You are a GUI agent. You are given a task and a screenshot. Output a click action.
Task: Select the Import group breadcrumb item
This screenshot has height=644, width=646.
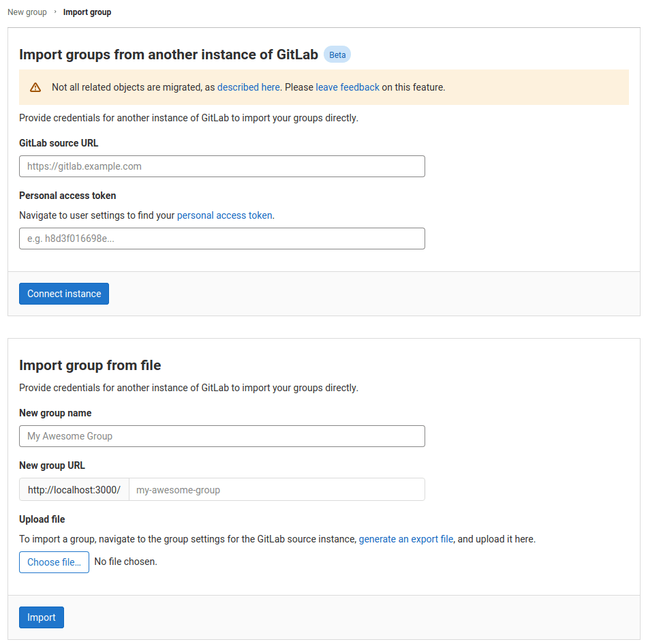(87, 12)
